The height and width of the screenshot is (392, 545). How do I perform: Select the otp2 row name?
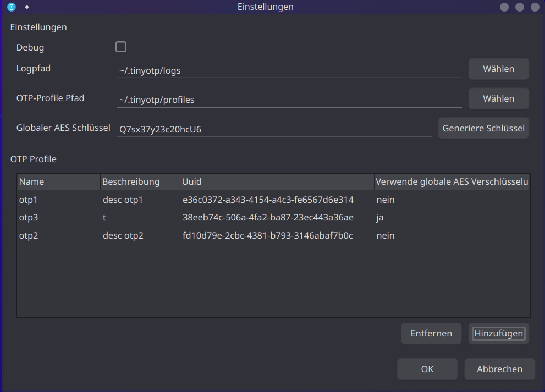coord(29,236)
